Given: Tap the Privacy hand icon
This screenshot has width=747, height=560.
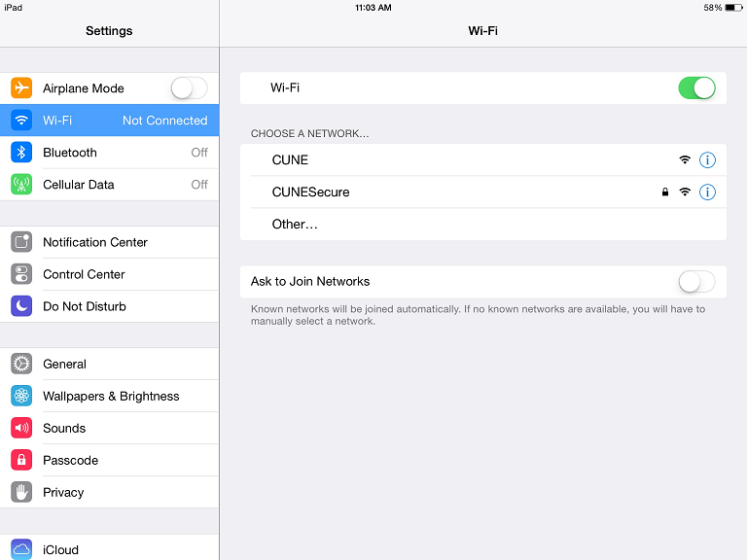Looking at the screenshot, I should (x=21, y=492).
